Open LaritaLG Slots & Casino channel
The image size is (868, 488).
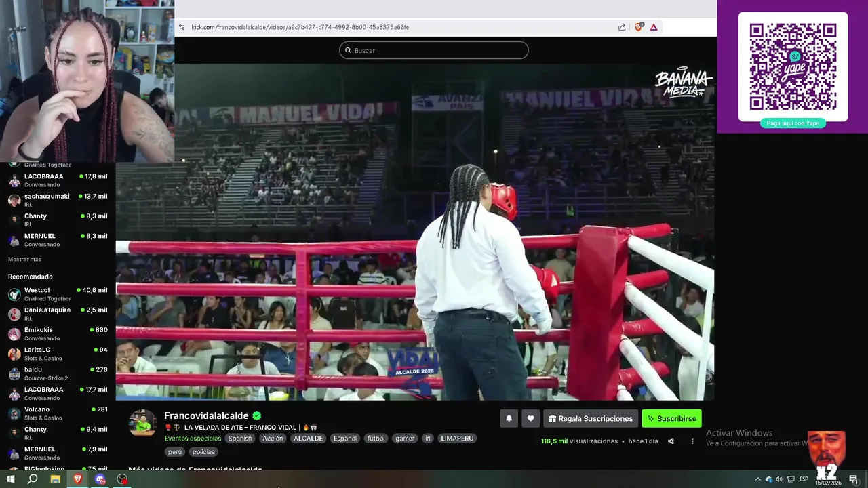(58, 354)
